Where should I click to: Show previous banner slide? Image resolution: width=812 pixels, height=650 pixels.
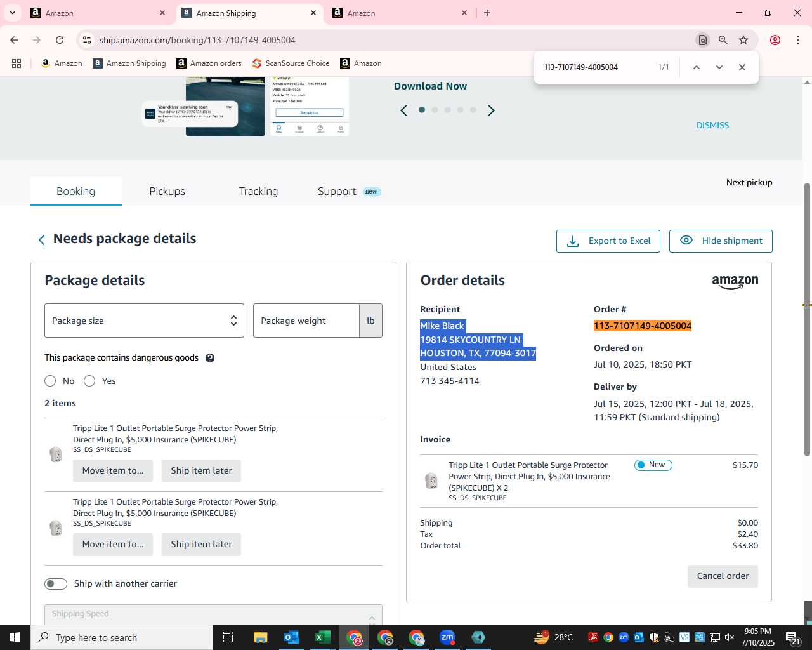(x=404, y=110)
